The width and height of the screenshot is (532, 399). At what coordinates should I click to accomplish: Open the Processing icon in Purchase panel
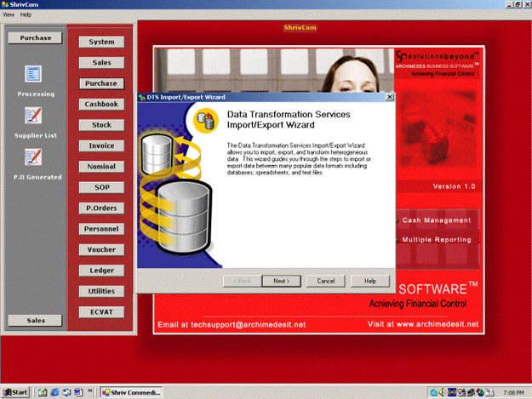pyautogui.click(x=34, y=75)
